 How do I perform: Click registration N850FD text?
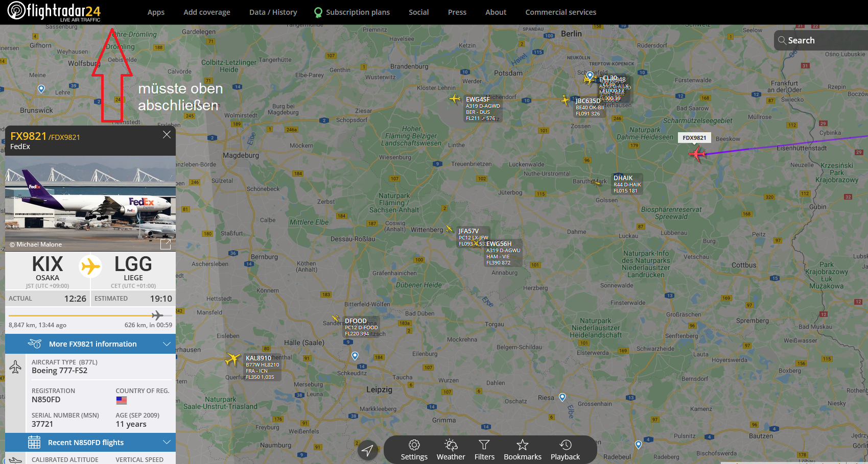coord(46,400)
